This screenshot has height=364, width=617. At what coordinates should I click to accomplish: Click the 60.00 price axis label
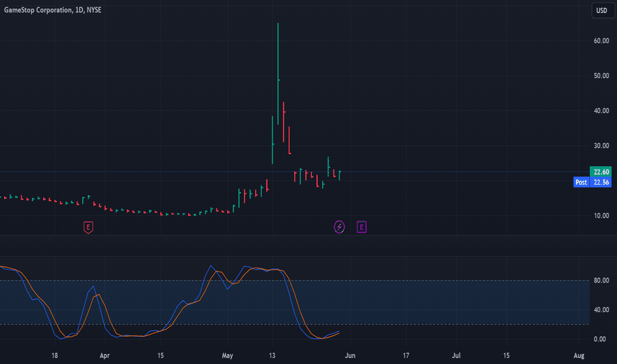[601, 40]
